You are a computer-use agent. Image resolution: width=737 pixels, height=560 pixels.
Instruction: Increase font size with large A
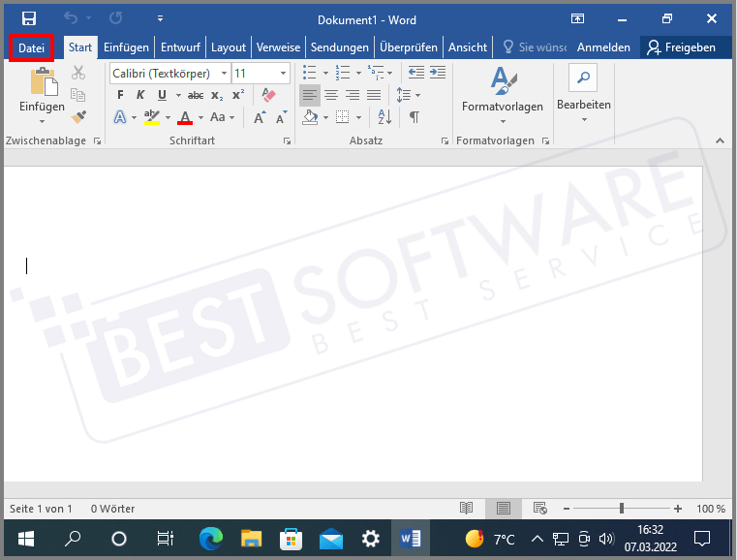[260, 117]
